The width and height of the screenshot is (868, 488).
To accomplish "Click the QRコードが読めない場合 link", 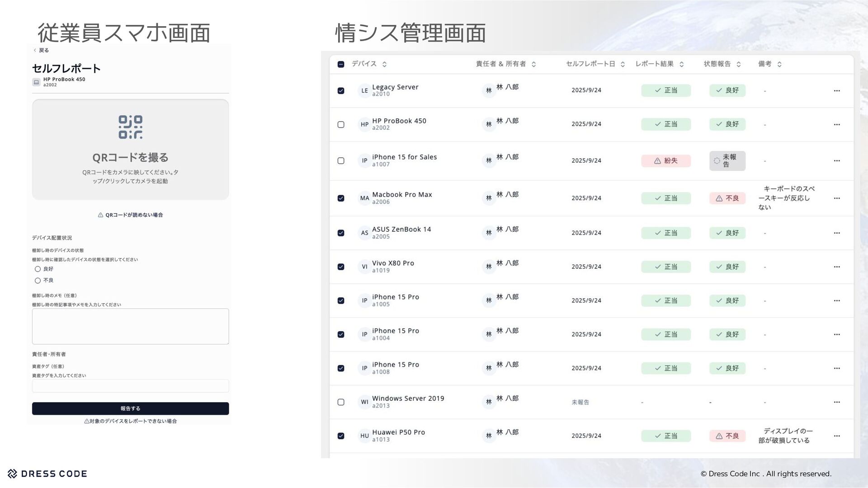I will coord(130,215).
